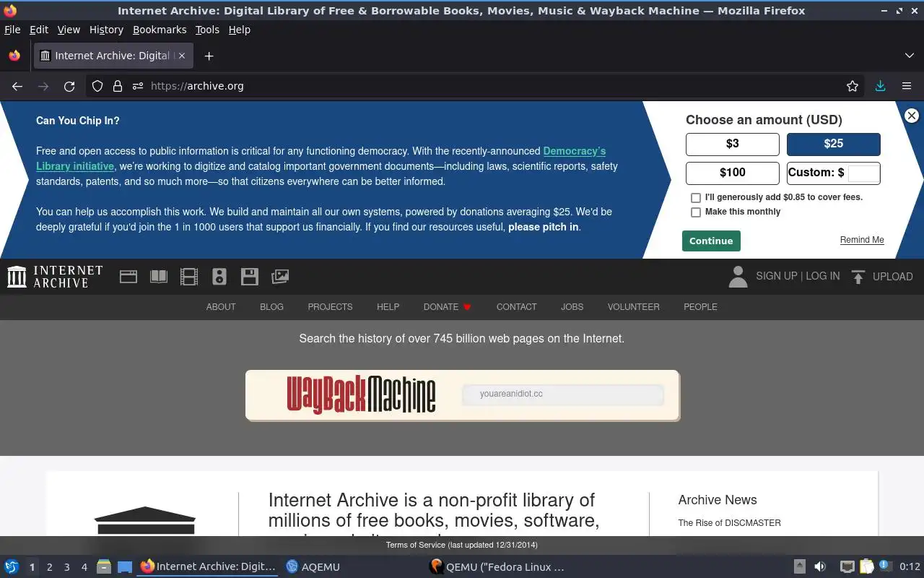924x578 pixels.
Task: Open the Web media type icon
Action: point(128,276)
